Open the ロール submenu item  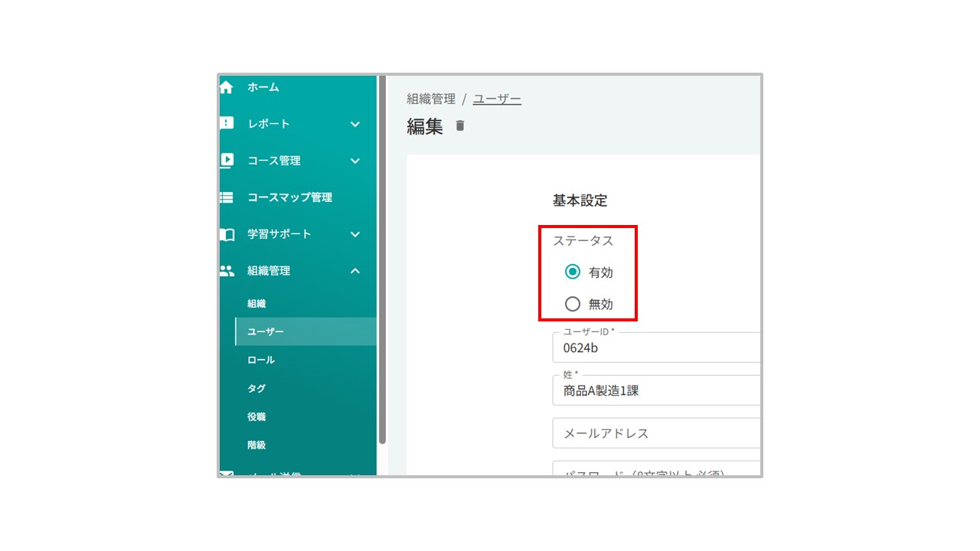point(261,360)
